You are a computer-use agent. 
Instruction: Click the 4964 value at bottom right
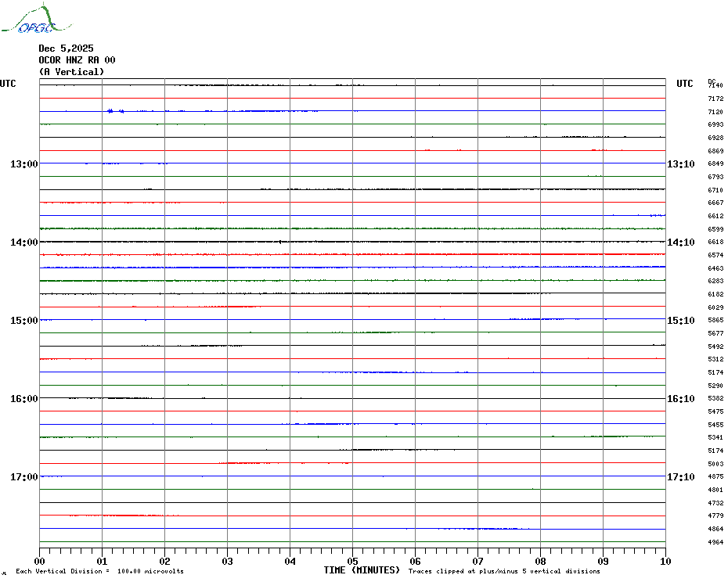[715, 542]
